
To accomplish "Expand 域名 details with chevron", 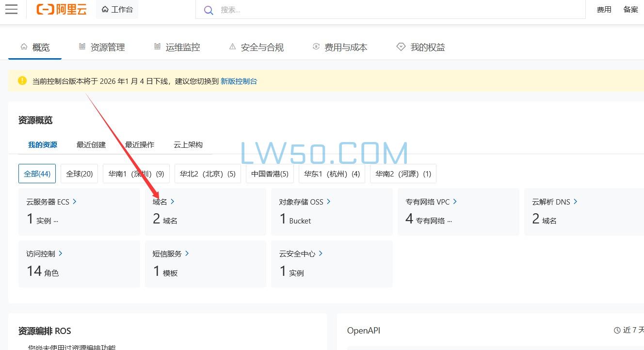I will (x=173, y=202).
